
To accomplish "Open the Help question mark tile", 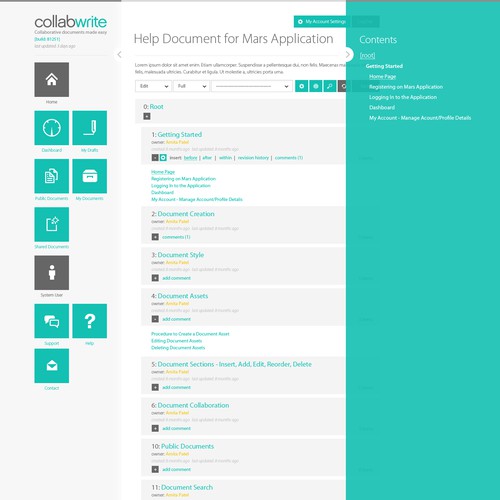I will 90,321.
